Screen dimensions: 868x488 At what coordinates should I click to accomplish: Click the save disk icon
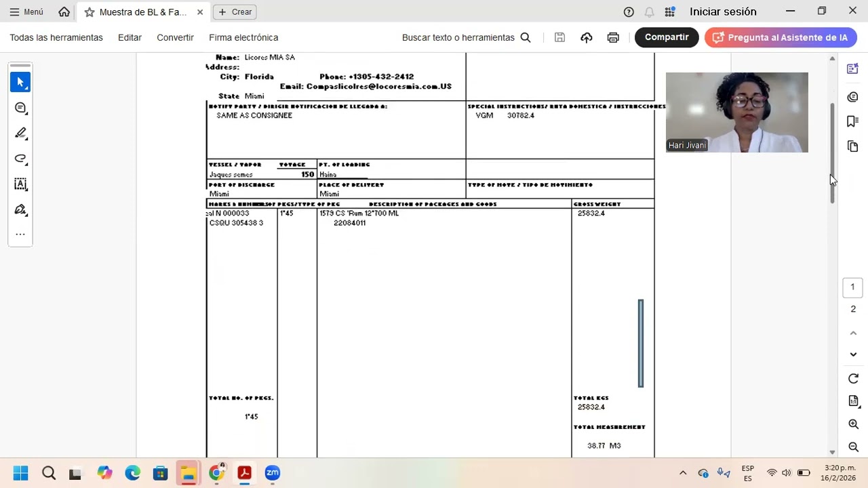click(559, 37)
